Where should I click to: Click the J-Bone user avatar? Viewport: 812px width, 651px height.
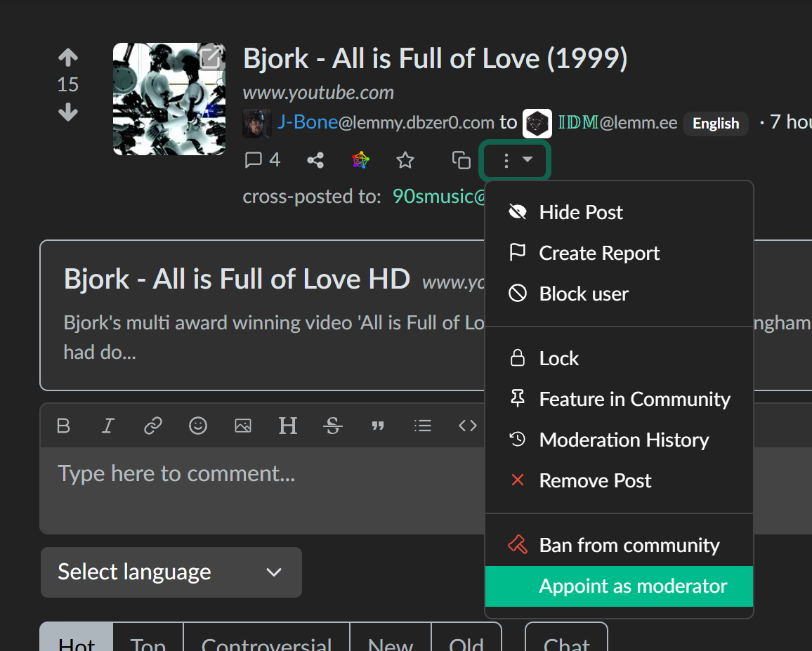pyautogui.click(x=257, y=124)
